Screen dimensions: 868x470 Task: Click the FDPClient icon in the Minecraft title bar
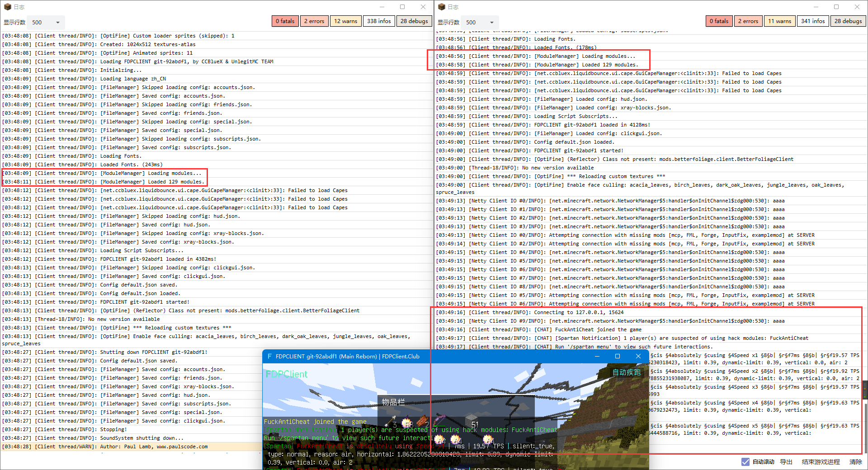point(270,357)
